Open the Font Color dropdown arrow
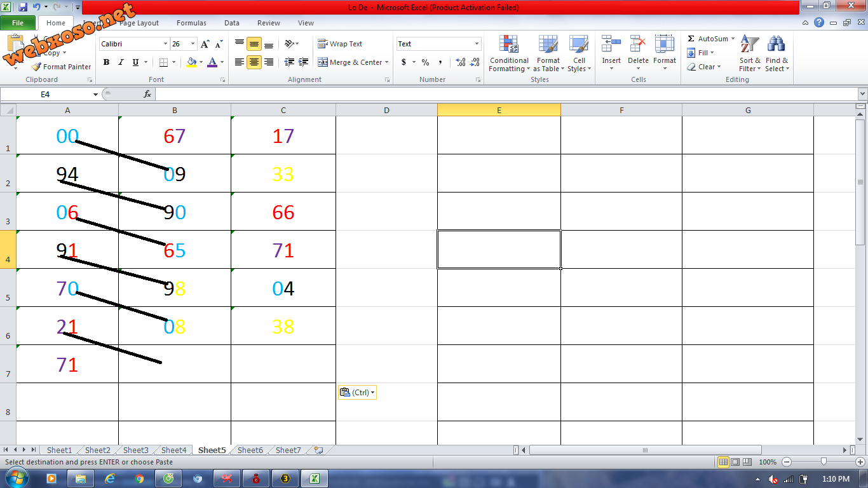868x488 pixels. [222, 62]
